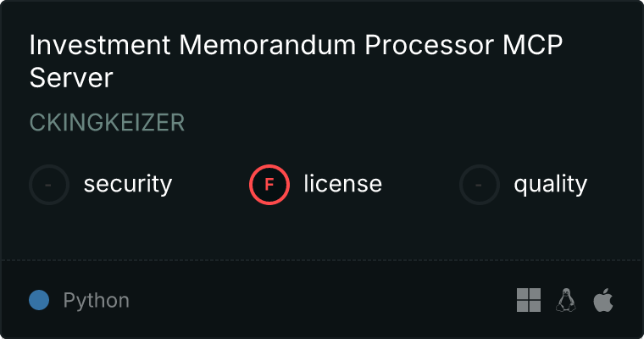Click the word Processor in the title
This screenshot has width=644, height=339.
430,44
